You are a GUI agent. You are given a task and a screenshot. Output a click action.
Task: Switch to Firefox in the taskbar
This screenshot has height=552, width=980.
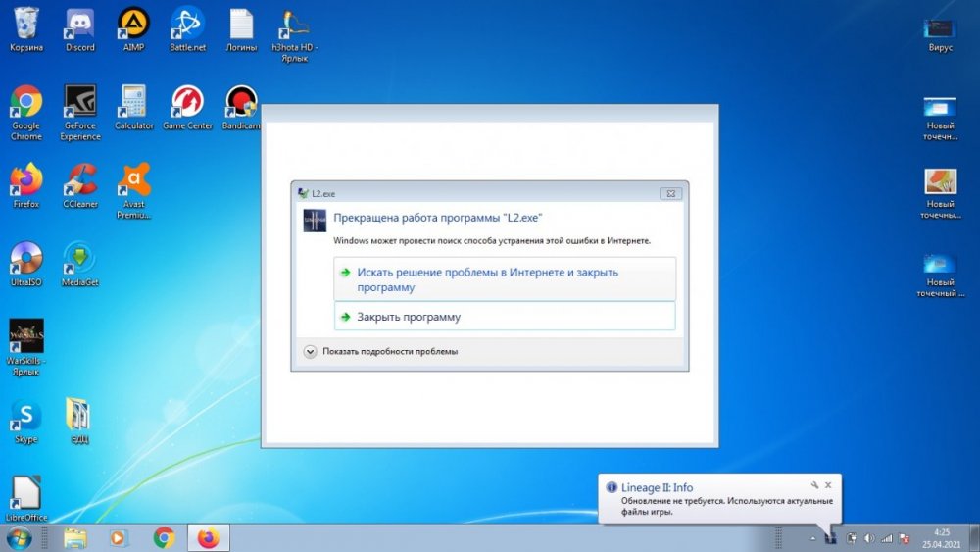pyautogui.click(x=208, y=537)
